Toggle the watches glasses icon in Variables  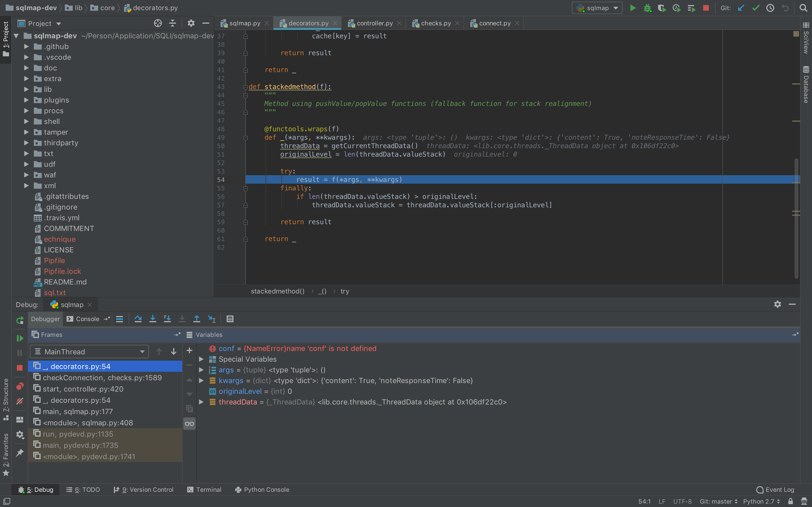tap(189, 424)
